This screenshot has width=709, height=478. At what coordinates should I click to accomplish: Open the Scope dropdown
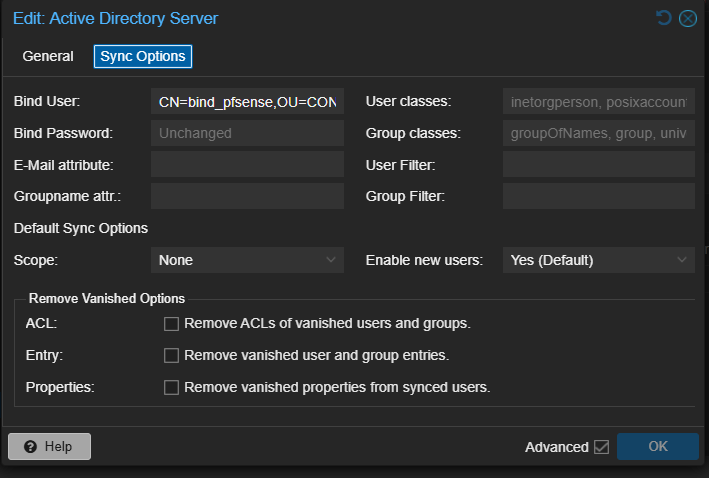click(247, 260)
